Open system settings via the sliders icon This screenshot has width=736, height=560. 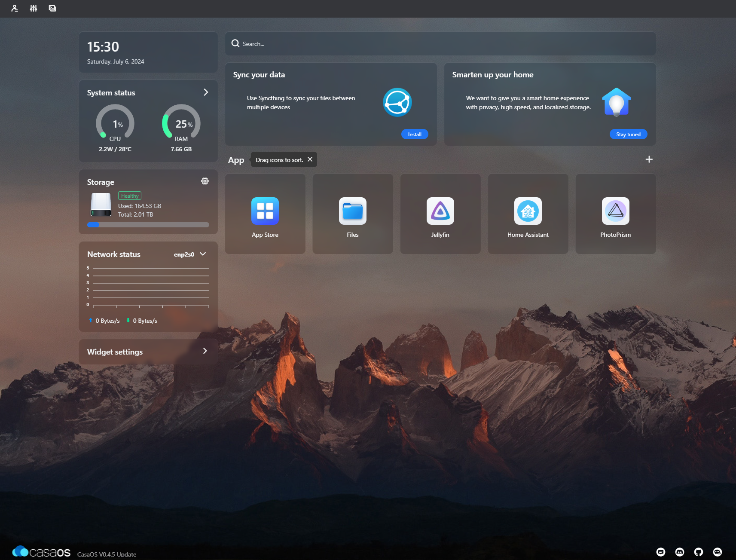click(33, 8)
